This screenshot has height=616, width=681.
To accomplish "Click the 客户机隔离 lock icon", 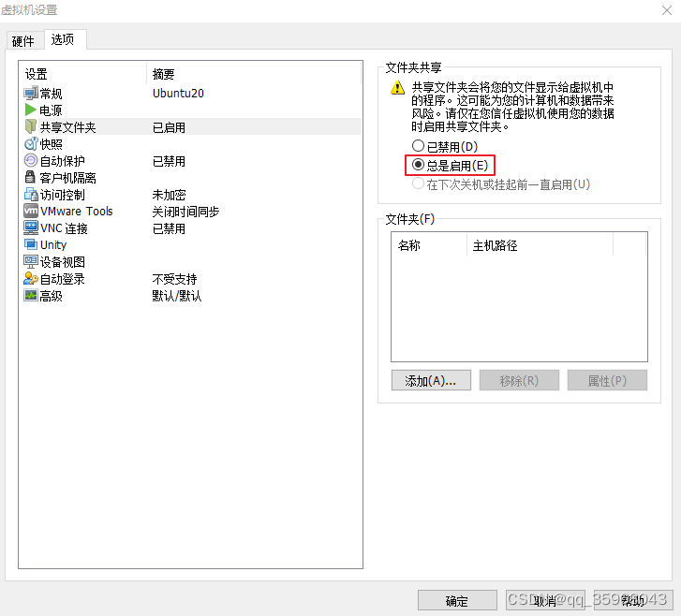I will pos(30,177).
